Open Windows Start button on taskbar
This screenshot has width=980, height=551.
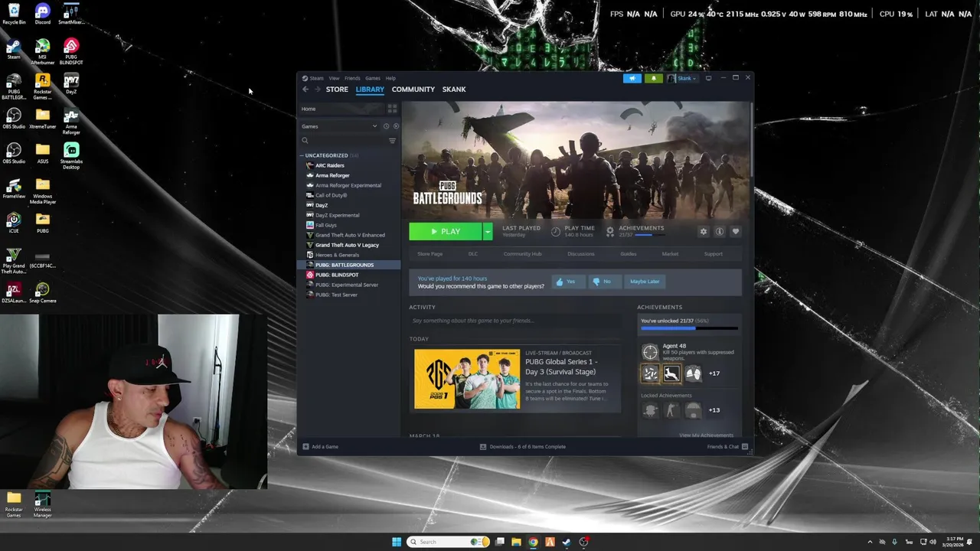point(397,542)
